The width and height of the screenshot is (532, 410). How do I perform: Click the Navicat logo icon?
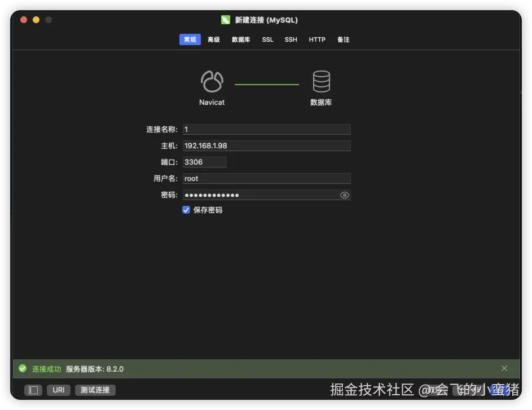(212, 81)
